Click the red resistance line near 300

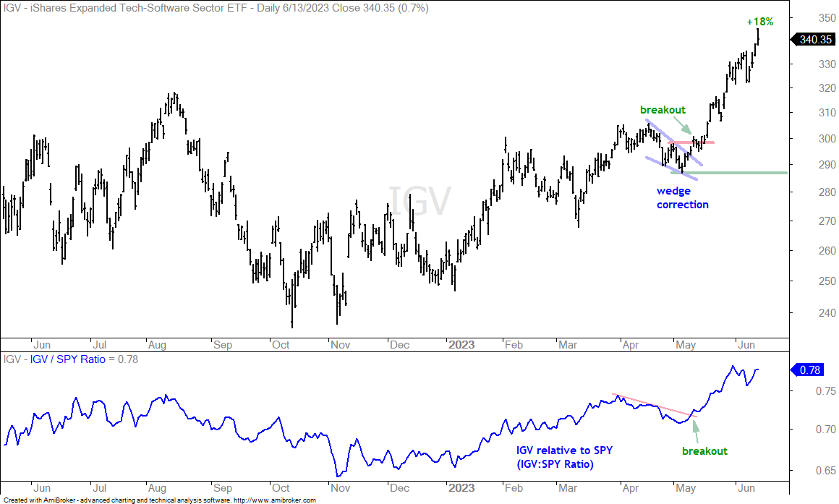coord(691,142)
